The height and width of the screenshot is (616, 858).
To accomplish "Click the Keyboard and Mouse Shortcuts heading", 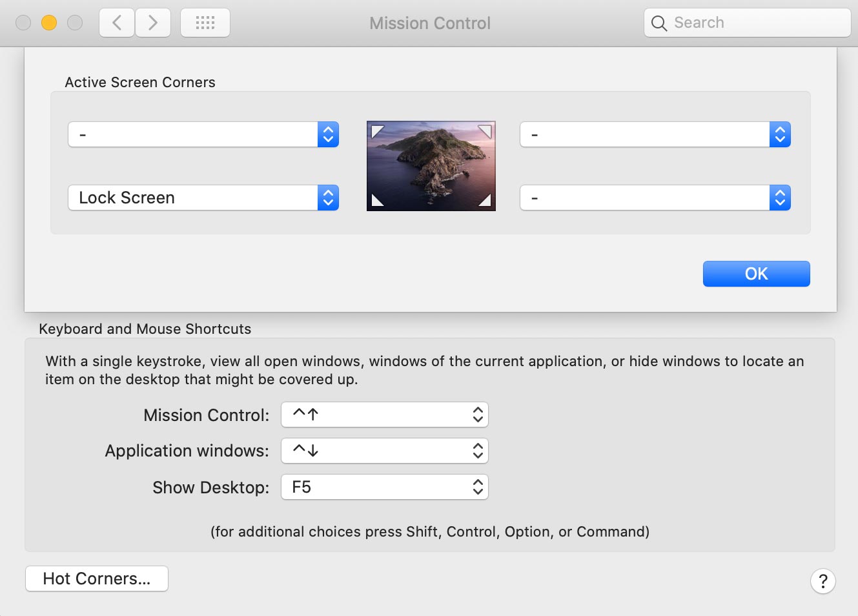I will tap(145, 329).
